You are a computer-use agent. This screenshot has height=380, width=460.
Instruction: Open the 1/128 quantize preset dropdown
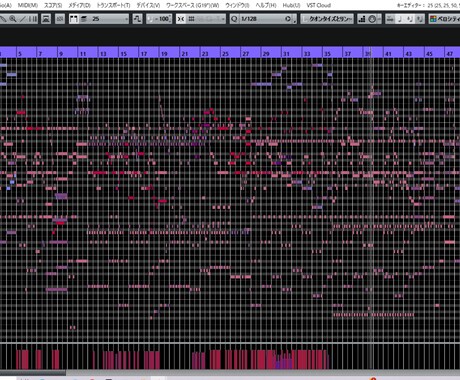coord(262,19)
